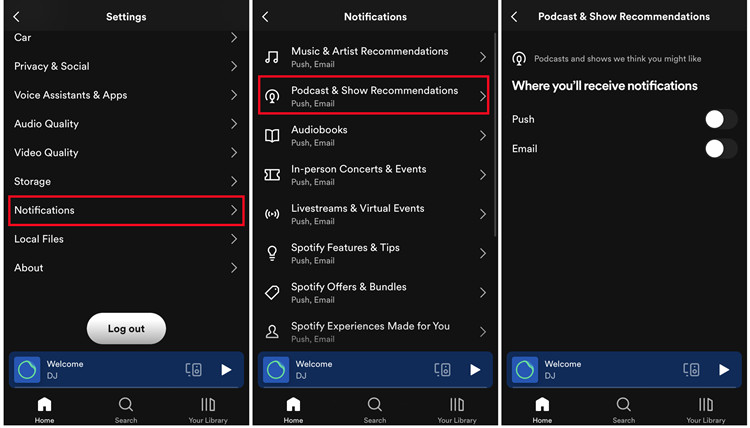This screenshot has width=750, height=428.
Task: Open Spotify Offers & Bundles row
Action: [374, 293]
